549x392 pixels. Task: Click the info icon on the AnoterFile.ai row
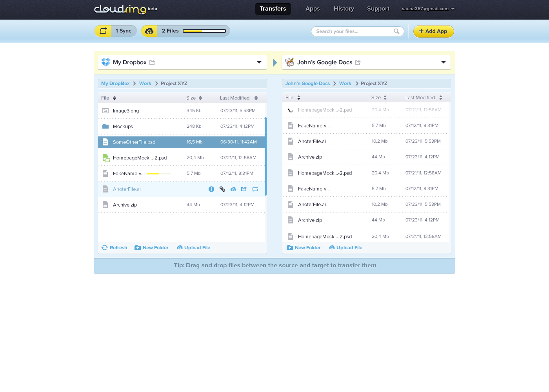pyautogui.click(x=211, y=189)
